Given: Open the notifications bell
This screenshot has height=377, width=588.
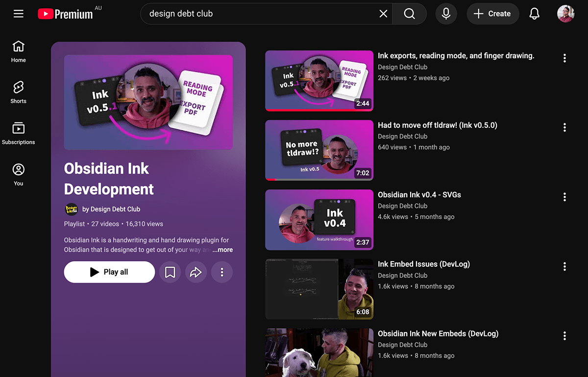Looking at the screenshot, I should (535, 14).
